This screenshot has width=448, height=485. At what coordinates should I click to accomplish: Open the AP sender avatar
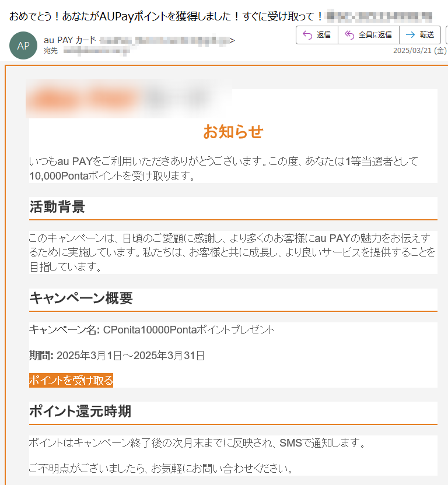(x=23, y=45)
